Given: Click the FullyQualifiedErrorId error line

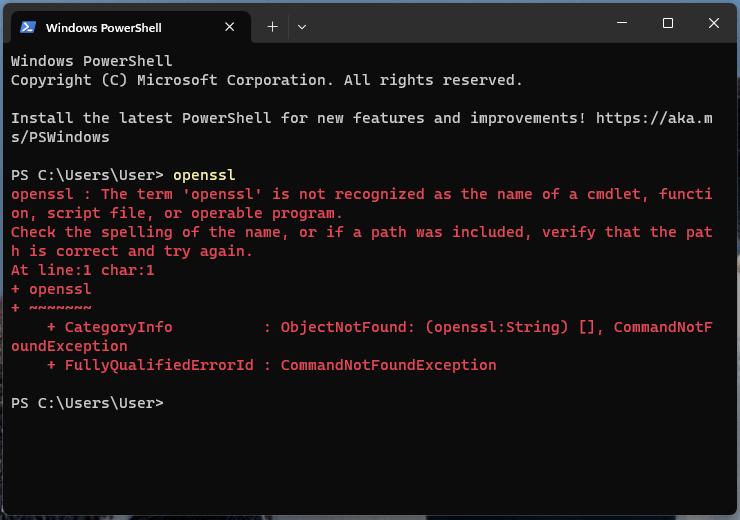Looking at the screenshot, I should (272, 365).
